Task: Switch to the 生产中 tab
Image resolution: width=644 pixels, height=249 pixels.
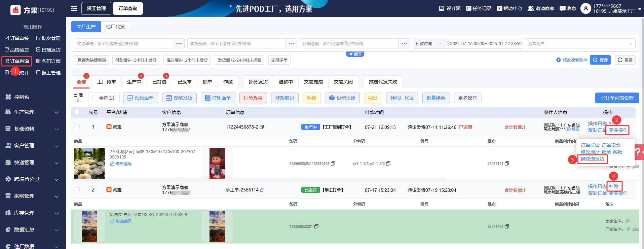Action: tap(134, 82)
